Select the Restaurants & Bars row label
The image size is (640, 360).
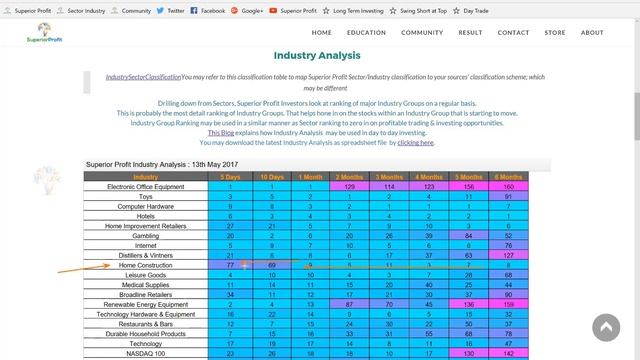[x=146, y=324]
